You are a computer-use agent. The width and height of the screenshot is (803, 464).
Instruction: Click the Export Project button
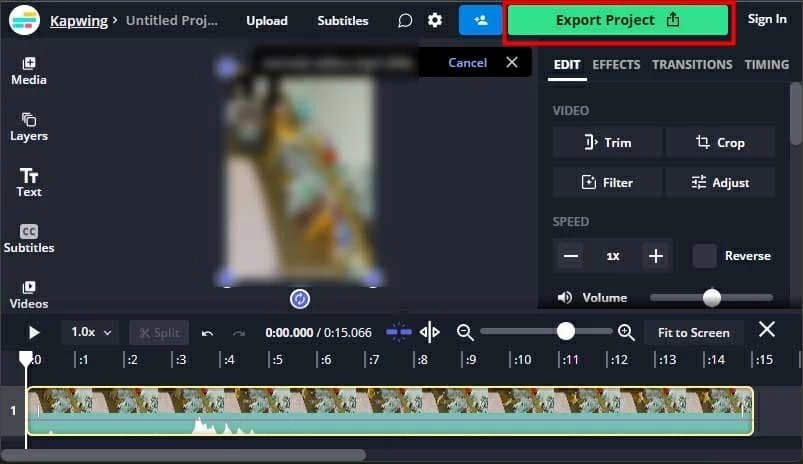[618, 20]
